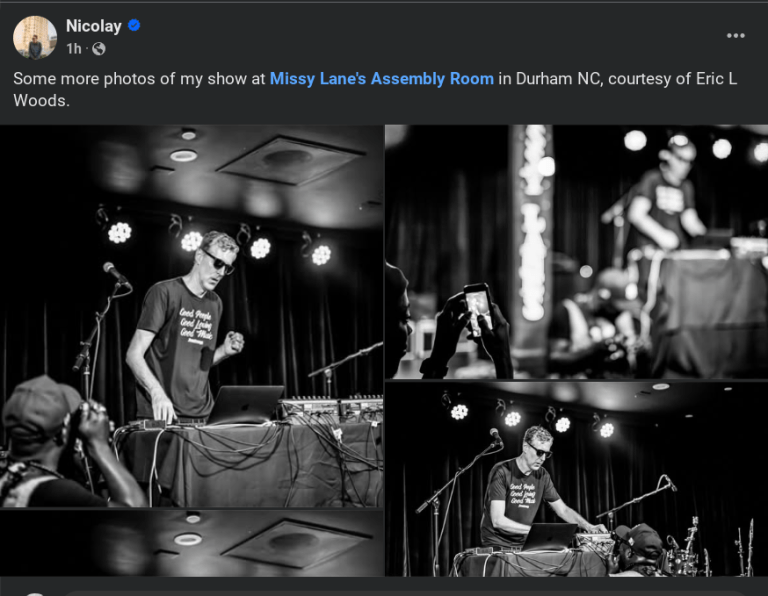The height and width of the screenshot is (596, 768).
Task: Open the bottom-left cropped ceiling photo
Action: pyautogui.click(x=192, y=544)
